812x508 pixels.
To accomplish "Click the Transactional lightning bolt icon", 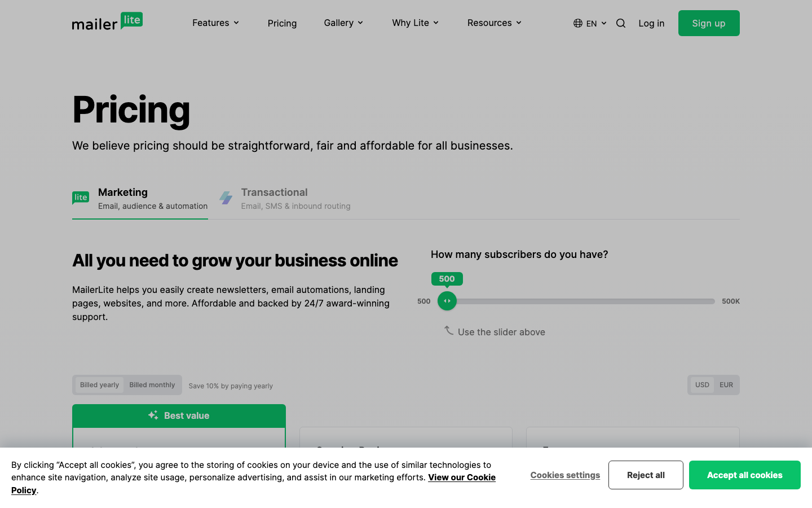I will [x=226, y=198].
